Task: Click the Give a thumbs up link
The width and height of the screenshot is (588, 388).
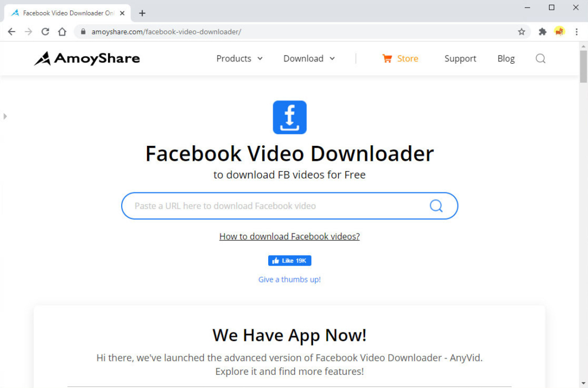Action: (x=289, y=280)
